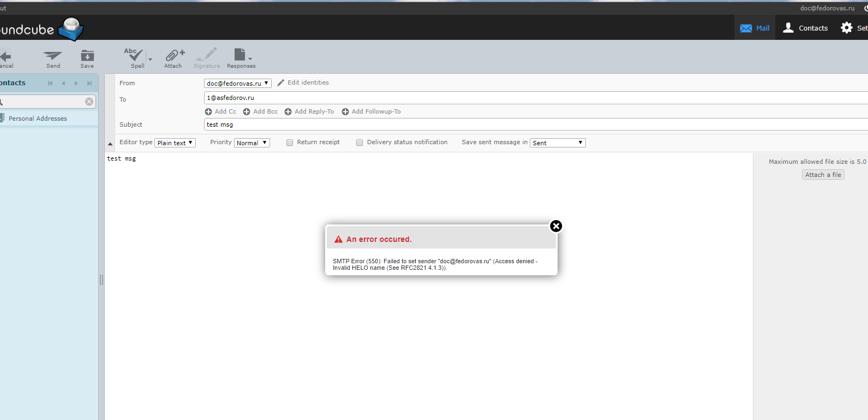Screen dimensions: 868x420
Task: Open the From identity dropdown
Action: click(237, 84)
